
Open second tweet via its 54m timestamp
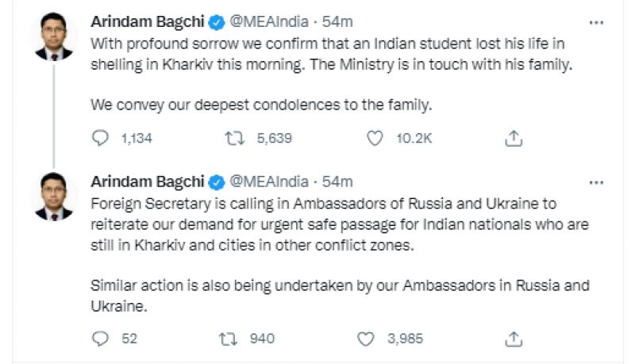click(x=338, y=182)
